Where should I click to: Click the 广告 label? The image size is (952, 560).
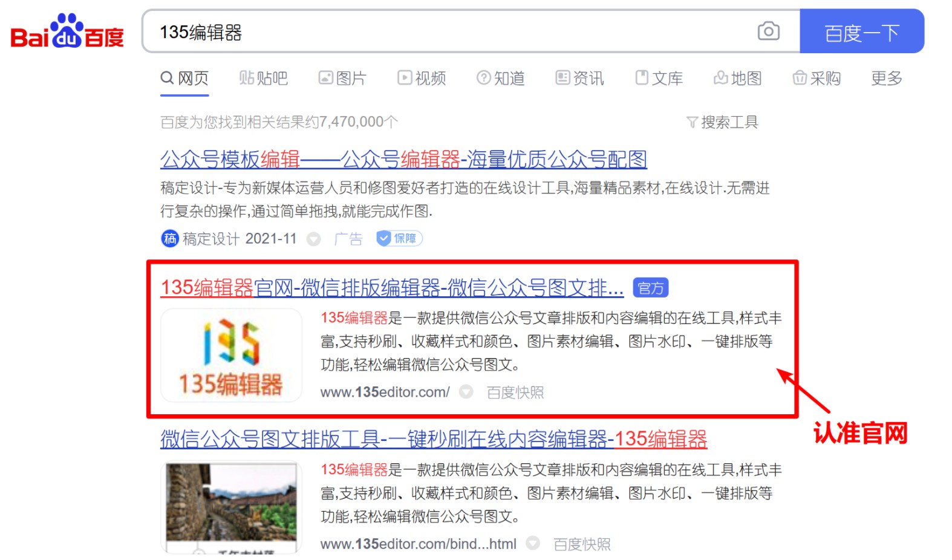[348, 239]
